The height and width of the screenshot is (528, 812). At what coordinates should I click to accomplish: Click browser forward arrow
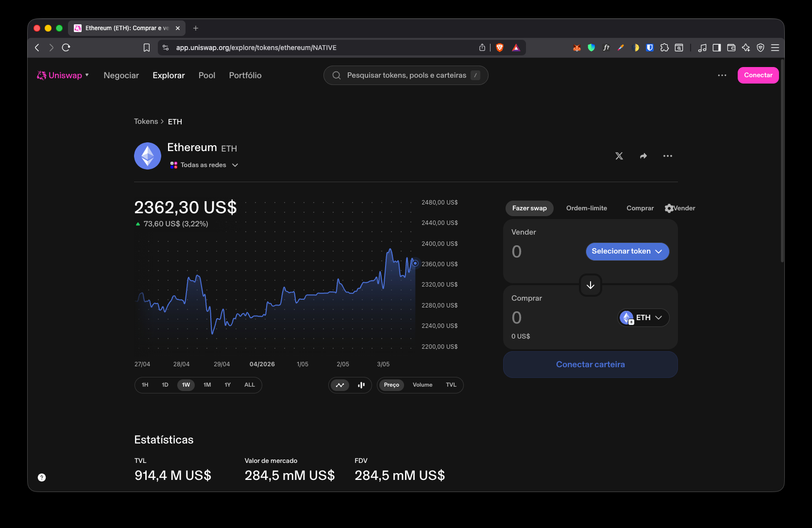pos(51,48)
